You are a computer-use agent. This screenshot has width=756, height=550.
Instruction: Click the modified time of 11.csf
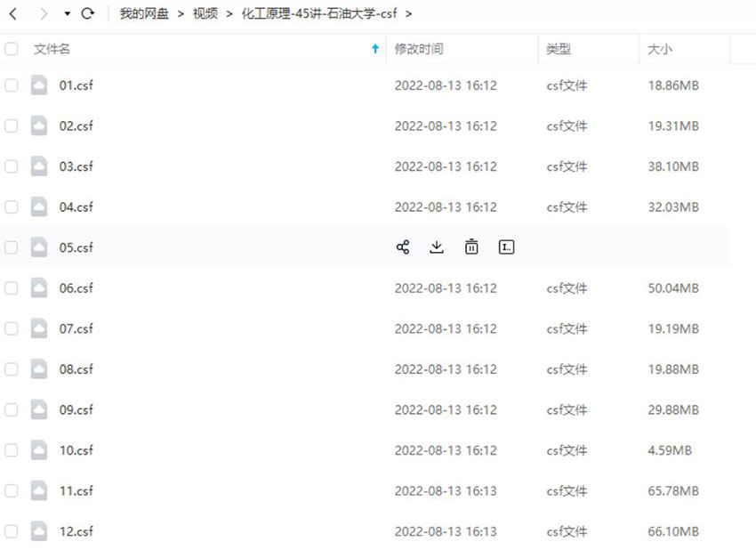(x=446, y=490)
